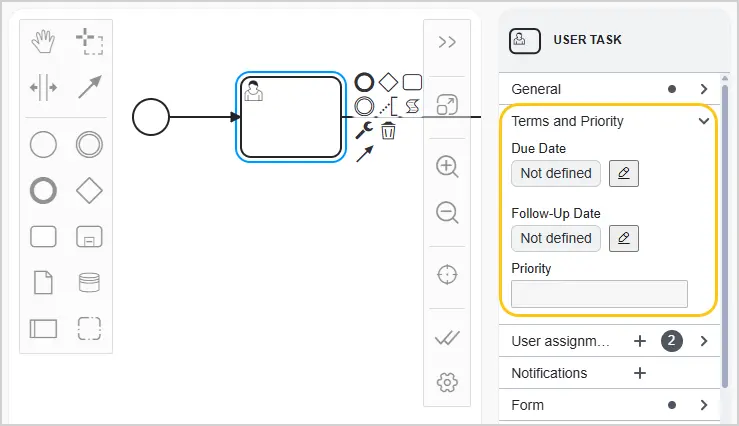This screenshot has width=739, height=426.
Task: Append end event from context pad
Action: [x=364, y=82]
